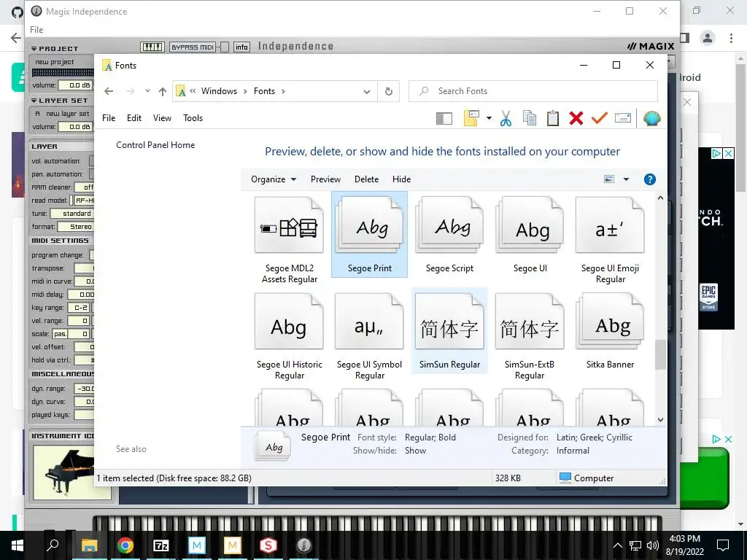Screen dimensions: 747x560
Task: Toggle the RAM cleaner off setting
Action: [84, 187]
